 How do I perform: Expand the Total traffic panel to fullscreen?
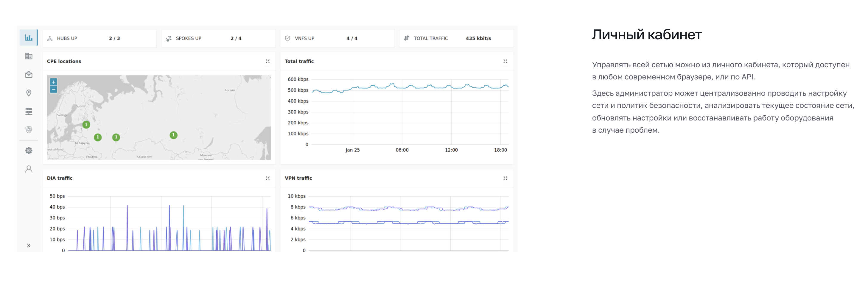coord(505,61)
